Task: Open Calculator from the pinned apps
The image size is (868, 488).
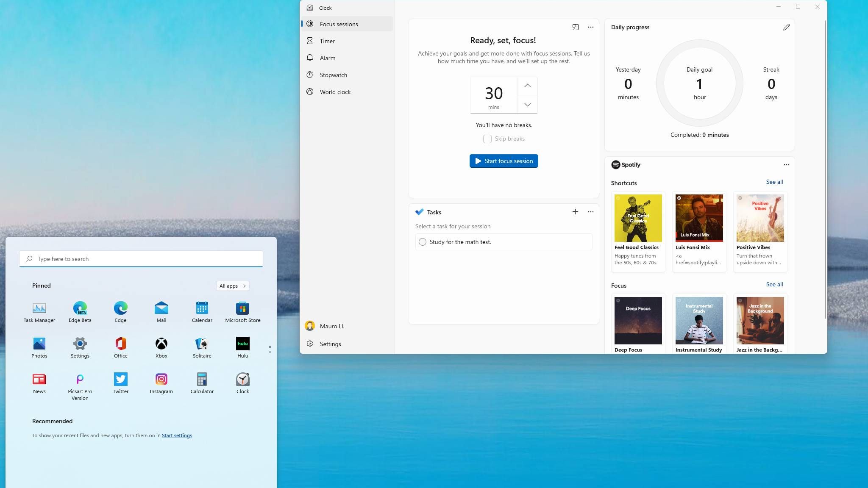Action: click(202, 380)
